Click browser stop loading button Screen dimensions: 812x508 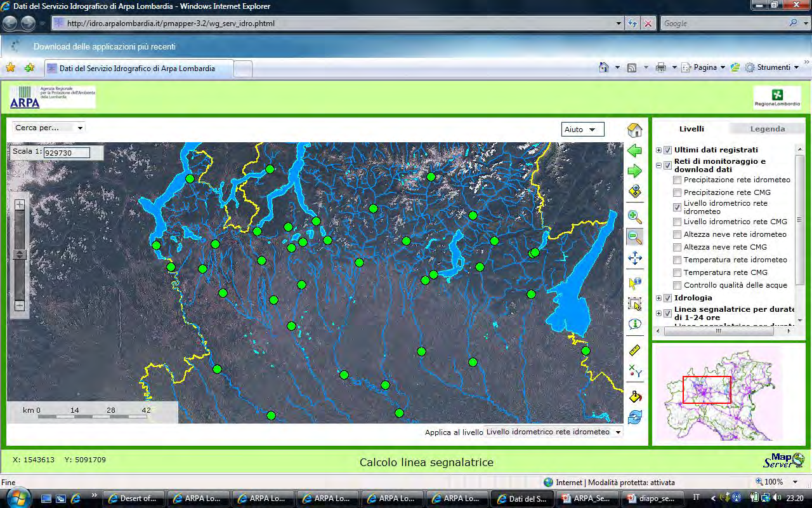[648, 23]
